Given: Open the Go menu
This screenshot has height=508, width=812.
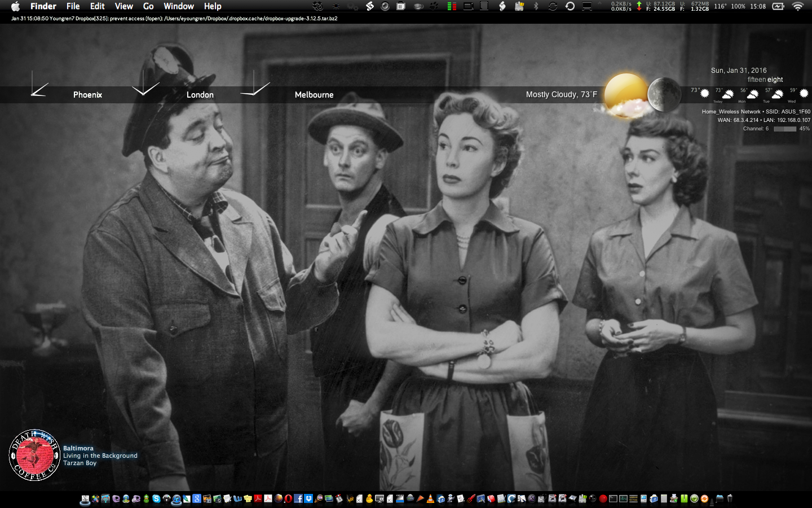Looking at the screenshot, I should click(x=148, y=6).
